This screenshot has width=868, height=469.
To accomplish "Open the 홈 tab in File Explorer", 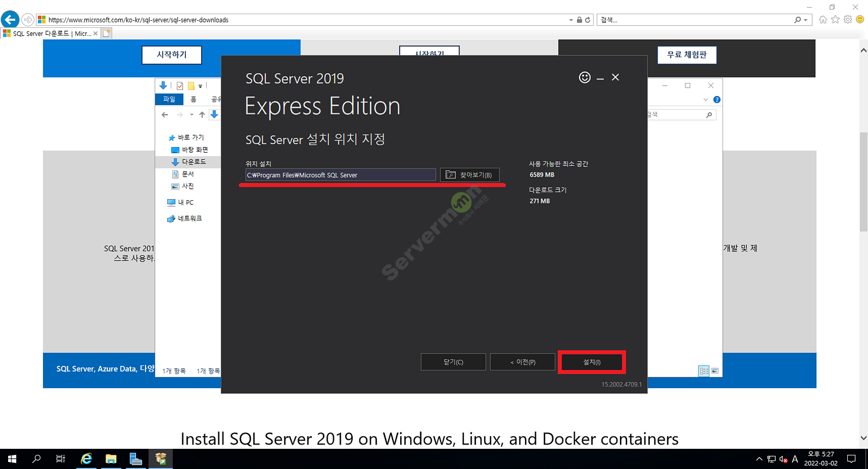I will pos(194,99).
